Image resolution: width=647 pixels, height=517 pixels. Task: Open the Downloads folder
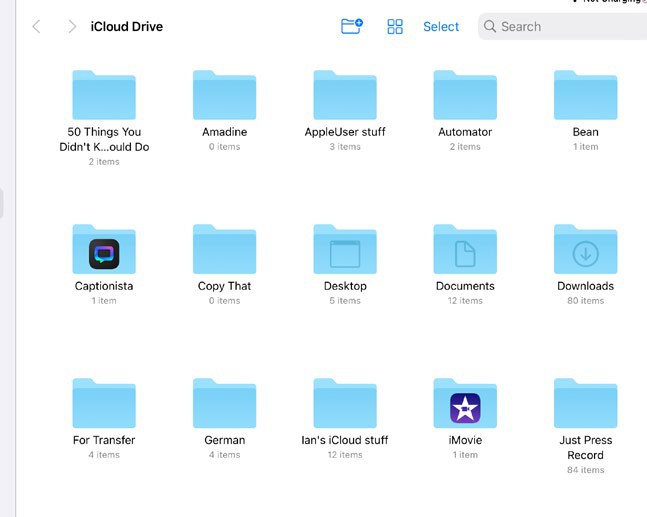(x=586, y=249)
